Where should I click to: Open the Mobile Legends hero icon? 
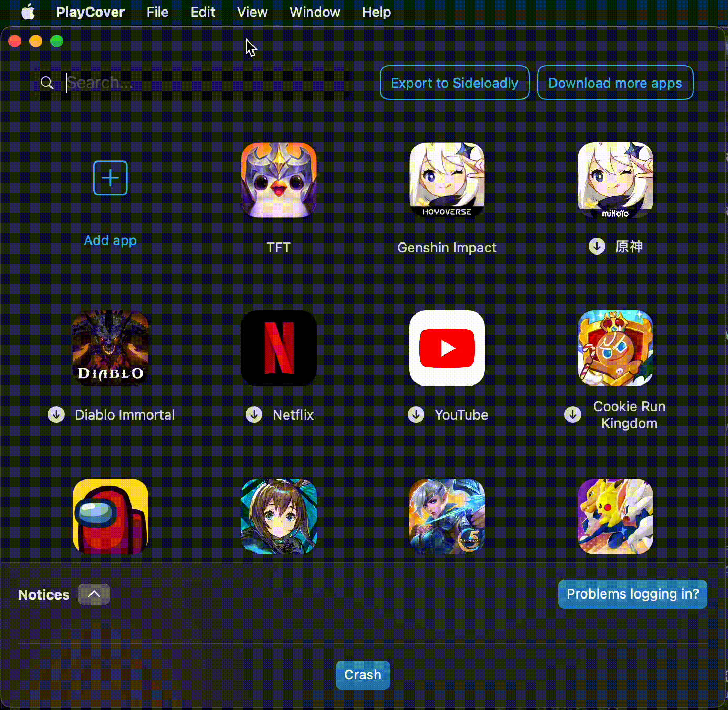click(447, 516)
